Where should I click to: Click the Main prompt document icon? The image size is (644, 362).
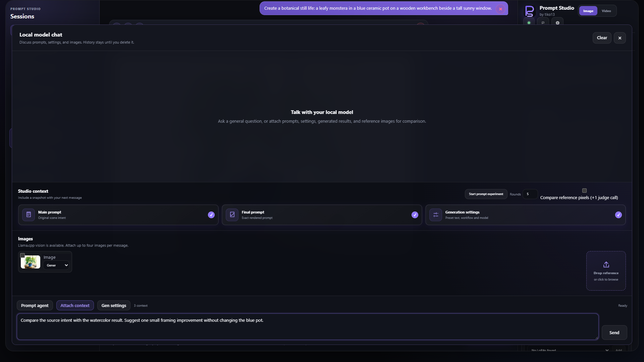point(29,215)
